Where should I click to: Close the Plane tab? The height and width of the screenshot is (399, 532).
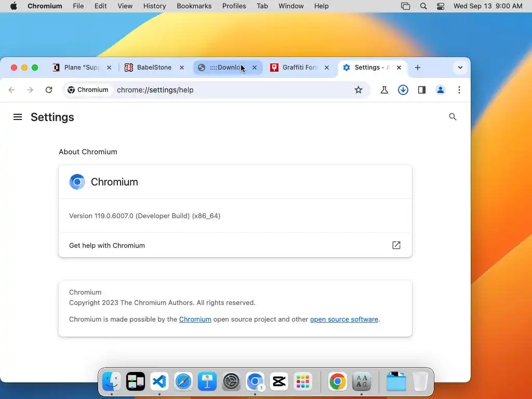(109, 68)
